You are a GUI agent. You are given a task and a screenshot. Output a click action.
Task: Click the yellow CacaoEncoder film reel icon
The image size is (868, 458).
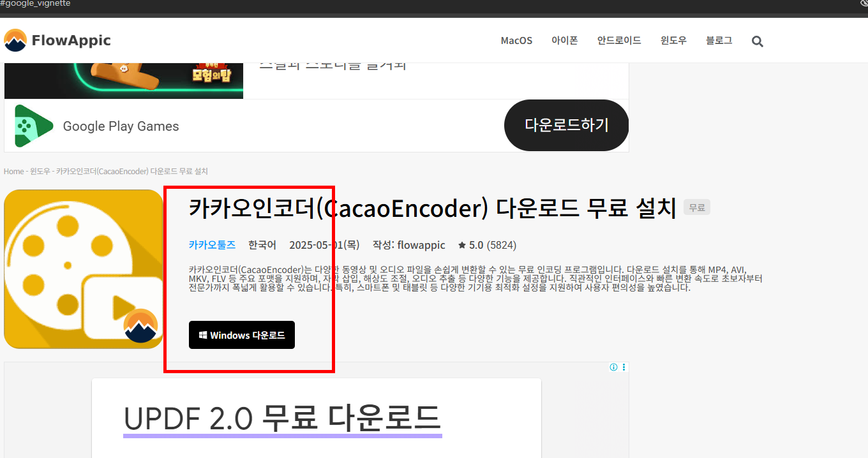coord(83,268)
